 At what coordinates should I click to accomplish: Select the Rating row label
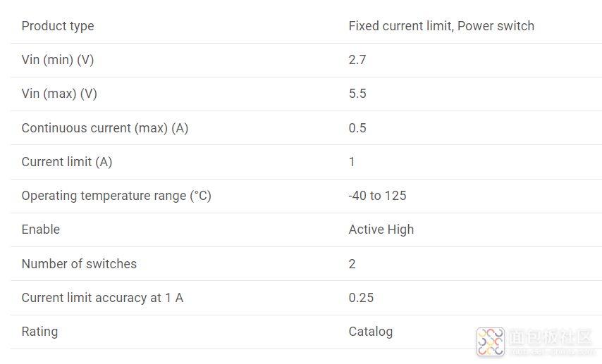click(x=39, y=332)
